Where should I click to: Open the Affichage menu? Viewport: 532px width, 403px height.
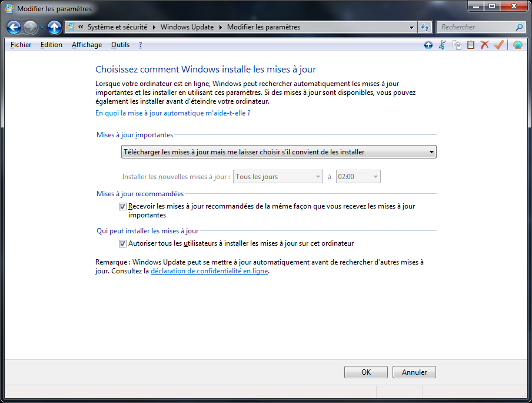(87, 45)
